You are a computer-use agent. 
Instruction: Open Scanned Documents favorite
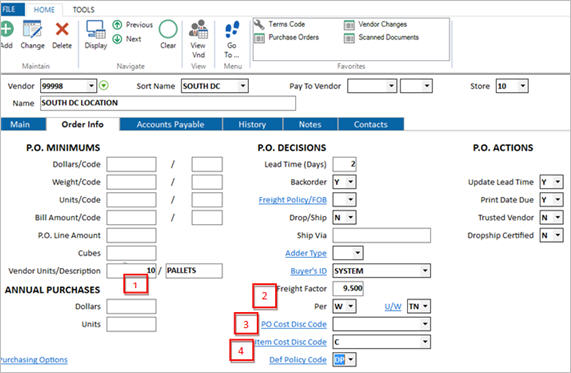pyautogui.click(x=381, y=37)
